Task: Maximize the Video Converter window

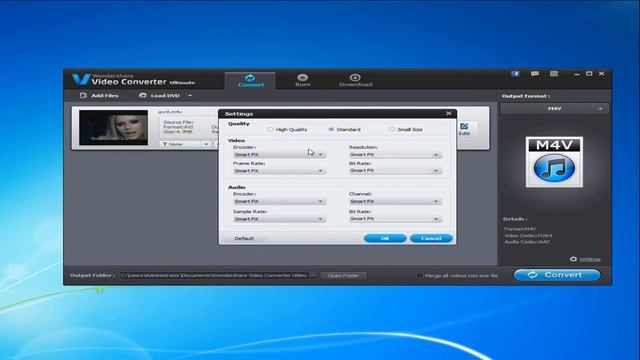Action: (x=589, y=74)
